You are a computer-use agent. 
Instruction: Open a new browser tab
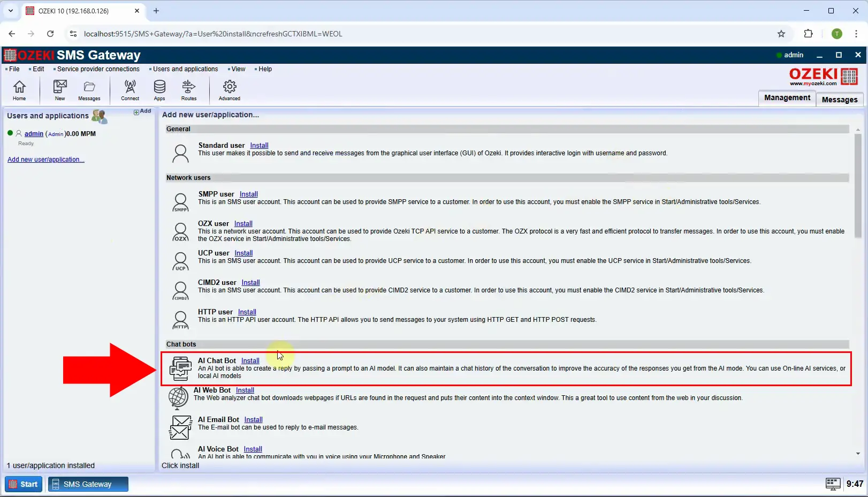click(x=156, y=11)
